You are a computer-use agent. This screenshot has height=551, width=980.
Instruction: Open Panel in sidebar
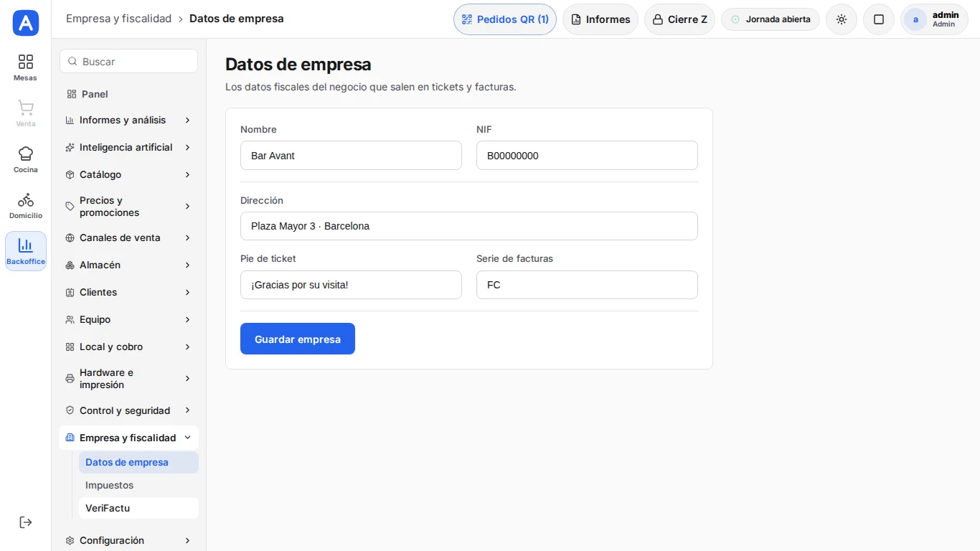click(129, 94)
